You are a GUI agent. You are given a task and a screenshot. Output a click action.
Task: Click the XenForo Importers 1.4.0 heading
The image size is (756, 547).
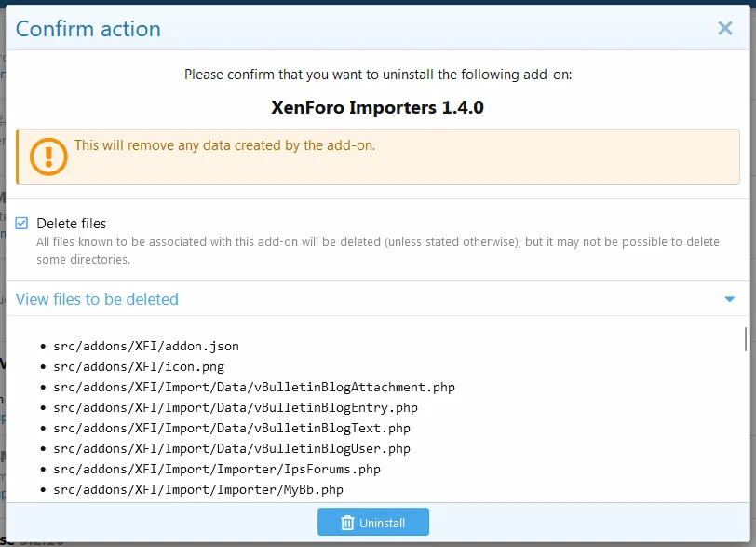click(x=377, y=107)
